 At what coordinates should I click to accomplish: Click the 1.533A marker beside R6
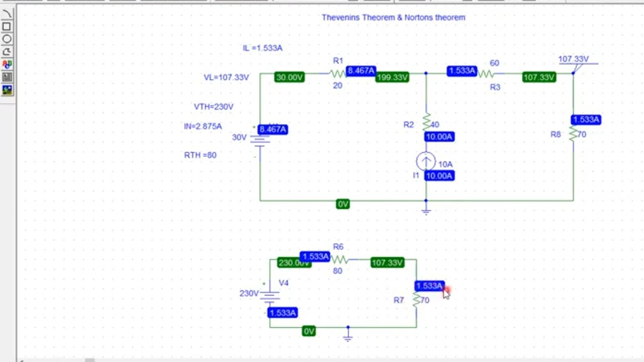(315, 256)
